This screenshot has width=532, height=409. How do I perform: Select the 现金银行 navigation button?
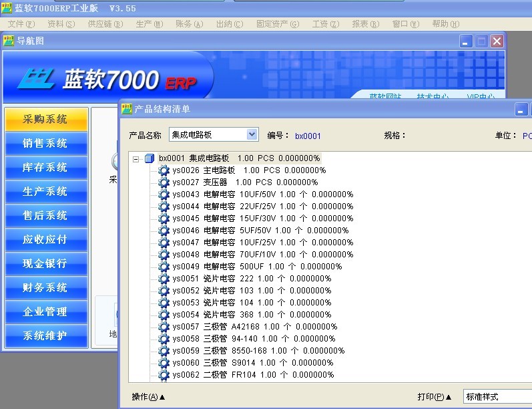pos(47,263)
